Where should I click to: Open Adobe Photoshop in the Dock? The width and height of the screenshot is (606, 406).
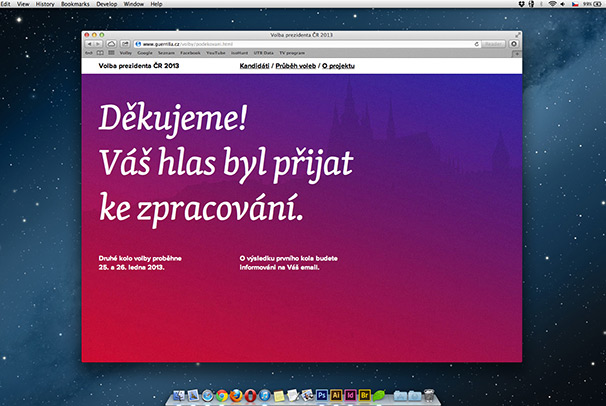(322, 395)
